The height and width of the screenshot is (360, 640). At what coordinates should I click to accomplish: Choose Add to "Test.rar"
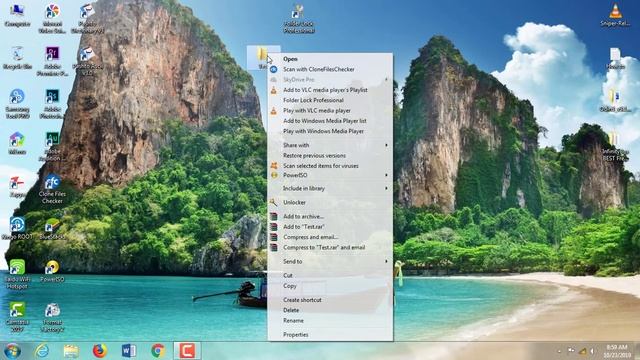pos(330,227)
